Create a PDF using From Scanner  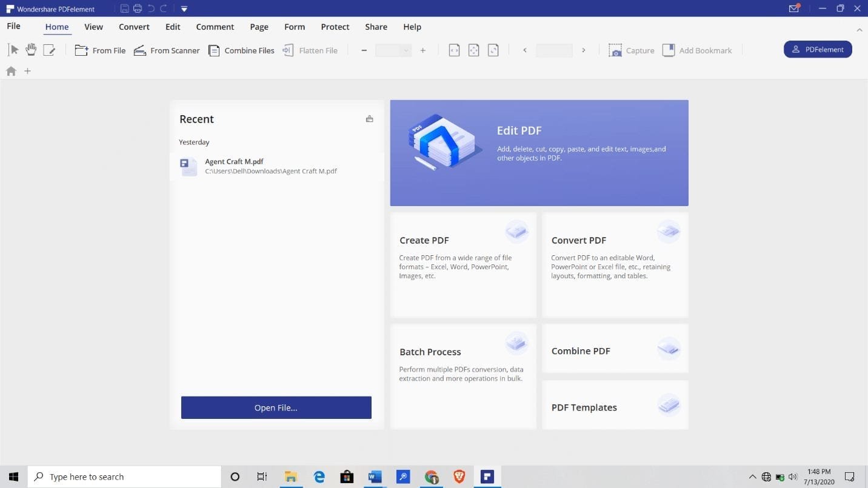[x=167, y=50]
